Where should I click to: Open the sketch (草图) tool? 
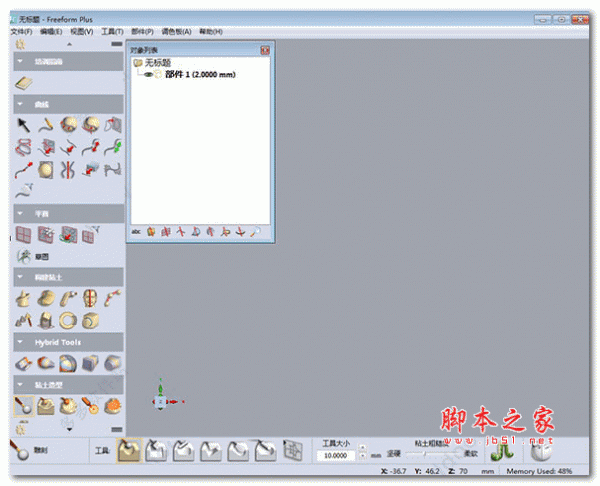pos(33,256)
